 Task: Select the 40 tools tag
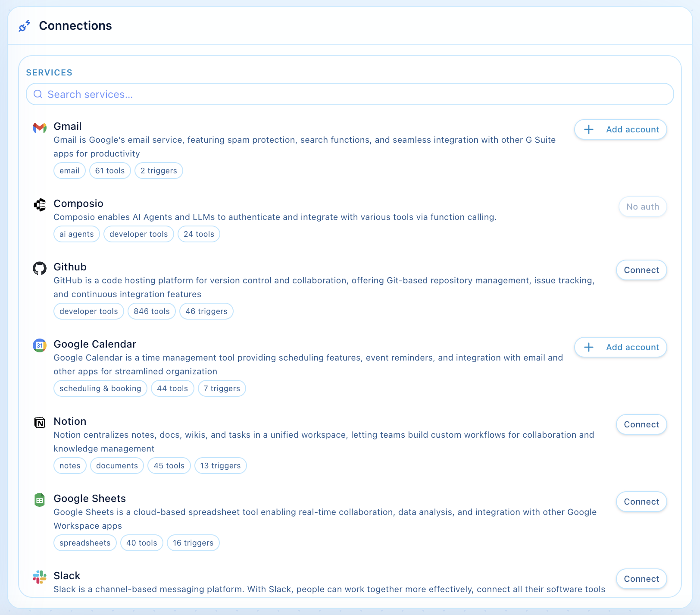(x=142, y=543)
